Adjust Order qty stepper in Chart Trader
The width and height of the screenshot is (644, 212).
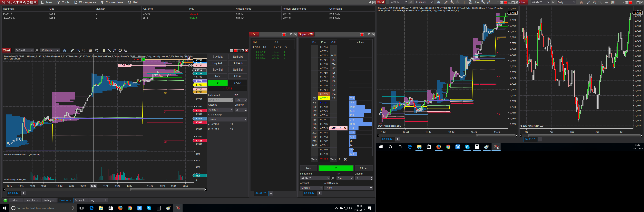point(246,110)
